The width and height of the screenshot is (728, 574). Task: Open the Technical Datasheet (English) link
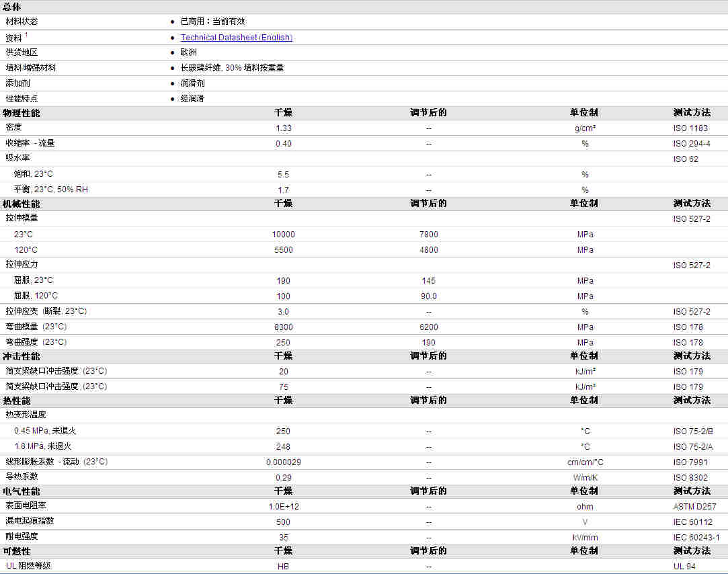[x=237, y=37]
